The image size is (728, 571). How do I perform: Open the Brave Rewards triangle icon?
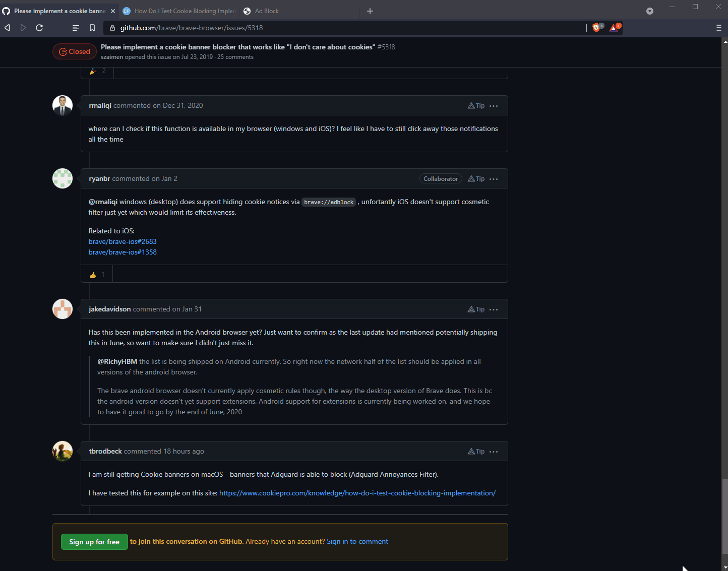(615, 28)
